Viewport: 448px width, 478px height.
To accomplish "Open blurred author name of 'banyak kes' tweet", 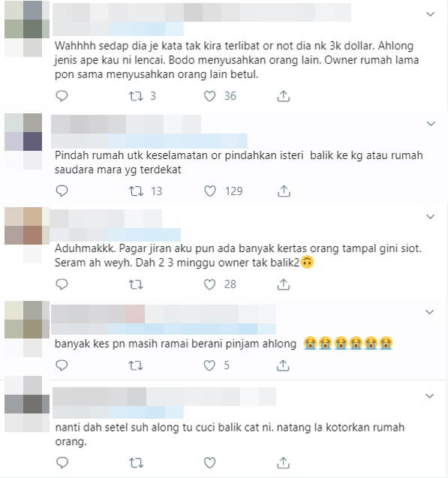I will tap(164, 314).
